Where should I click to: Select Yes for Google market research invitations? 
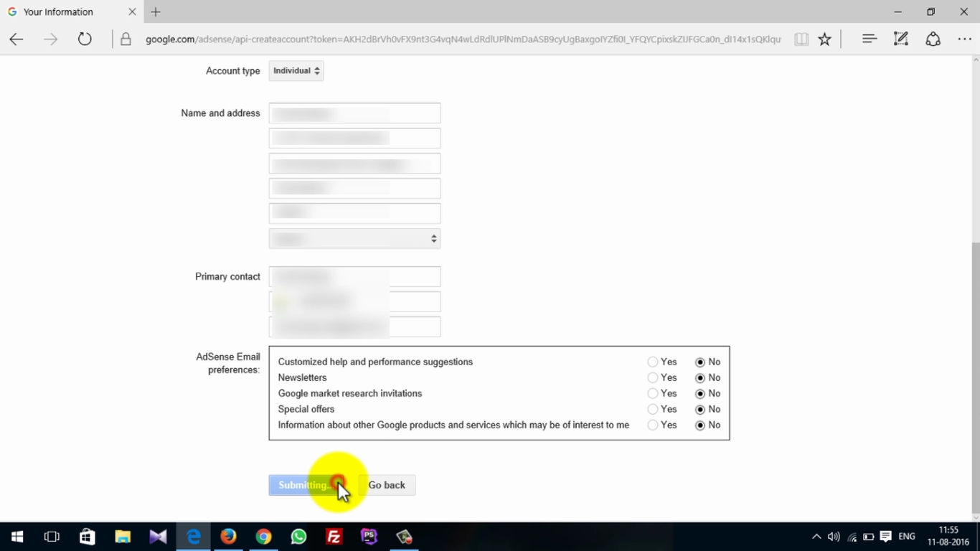click(x=652, y=394)
